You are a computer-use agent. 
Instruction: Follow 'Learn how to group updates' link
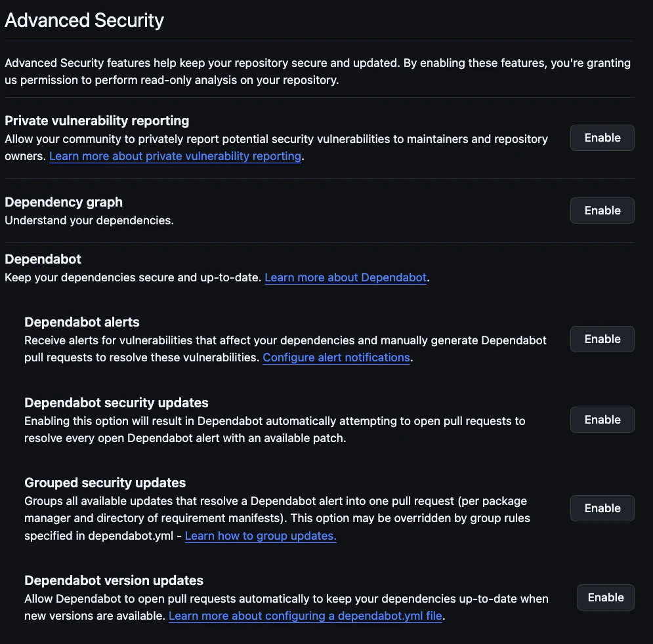(261, 536)
